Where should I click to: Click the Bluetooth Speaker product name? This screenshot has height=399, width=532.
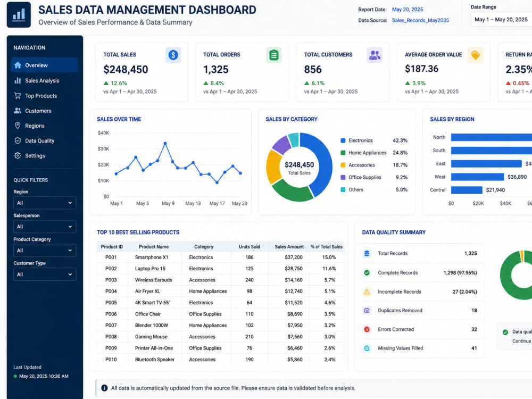(x=155, y=359)
